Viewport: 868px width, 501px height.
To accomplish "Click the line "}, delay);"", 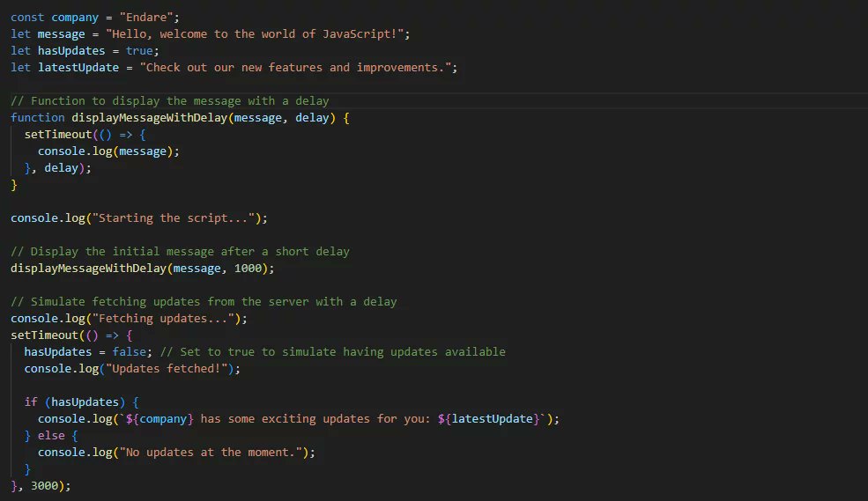I will pyautogui.click(x=57, y=167).
